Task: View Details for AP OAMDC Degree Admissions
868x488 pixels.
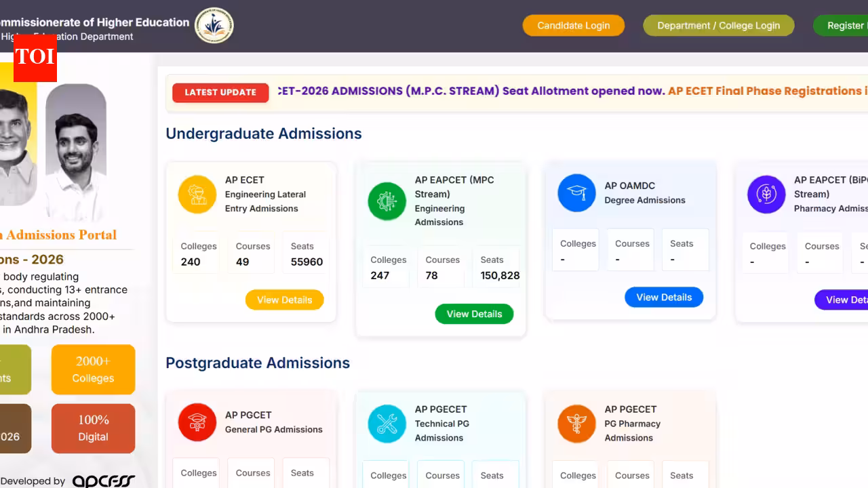Action: click(x=665, y=297)
